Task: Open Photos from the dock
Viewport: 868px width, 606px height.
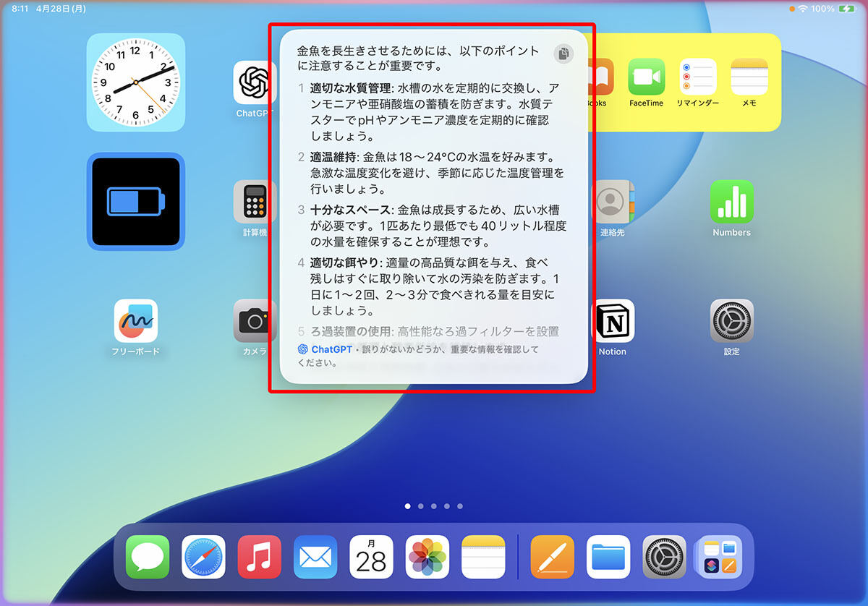Action: (x=427, y=557)
